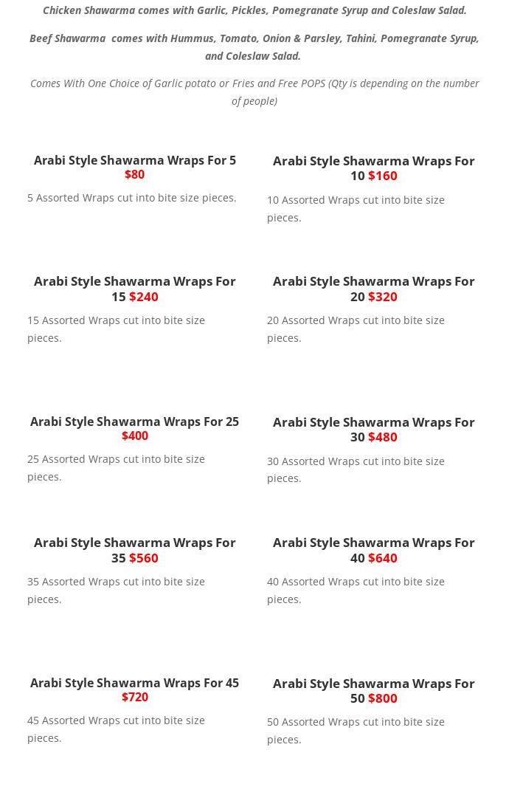Click Arabi Style Shawarma Wraps For 50 title

pyautogui.click(x=373, y=684)
